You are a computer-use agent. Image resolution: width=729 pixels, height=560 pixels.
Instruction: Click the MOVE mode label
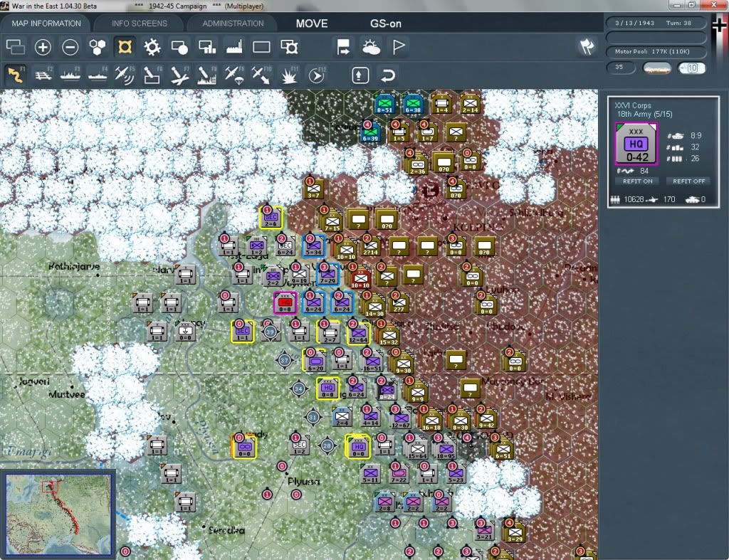312,23
